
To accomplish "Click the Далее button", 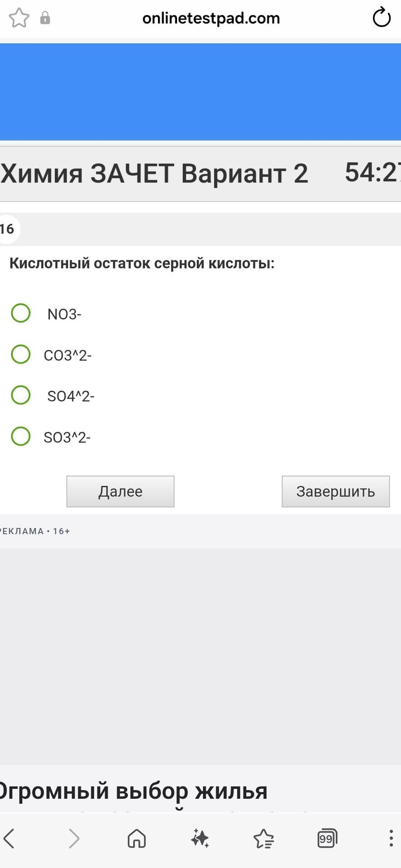I will click(x=120, y=491).
